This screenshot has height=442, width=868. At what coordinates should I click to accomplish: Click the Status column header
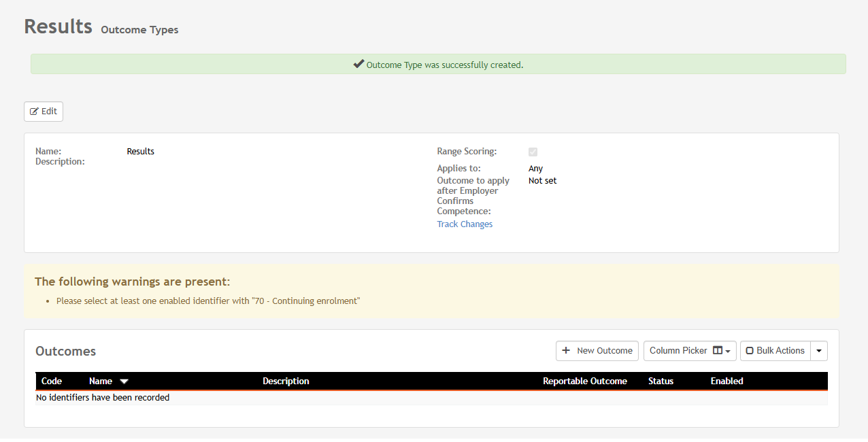point(661,381)
